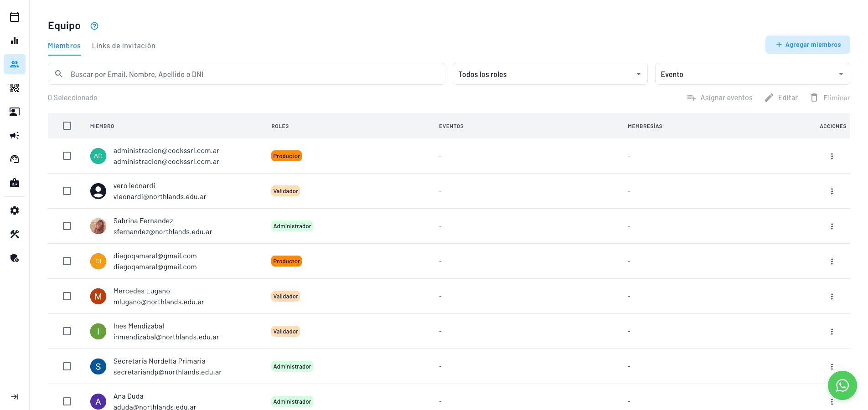Open the calendar icon in the sidebar
The image size is (868, 410).
(x=15, y=17)
